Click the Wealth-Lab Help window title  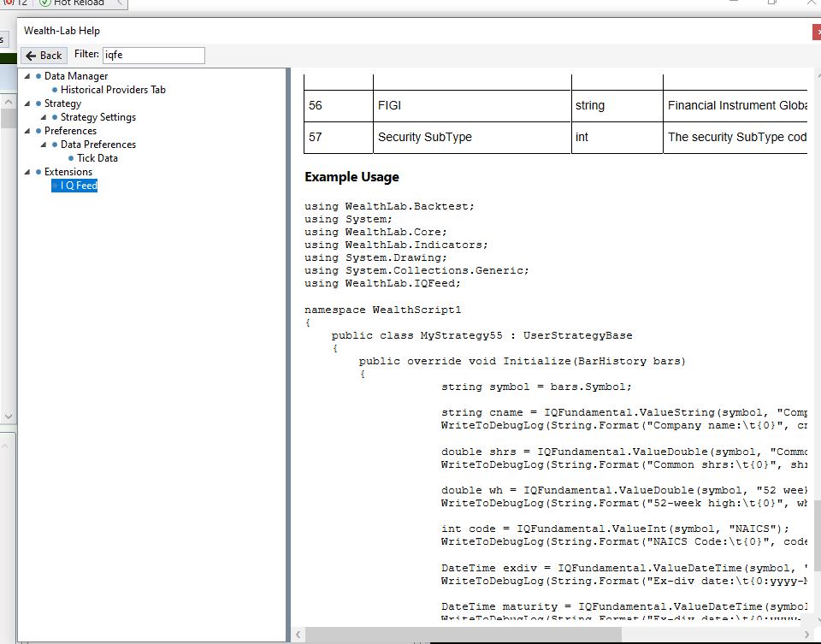pyautogui.click(x=62, y=31)
